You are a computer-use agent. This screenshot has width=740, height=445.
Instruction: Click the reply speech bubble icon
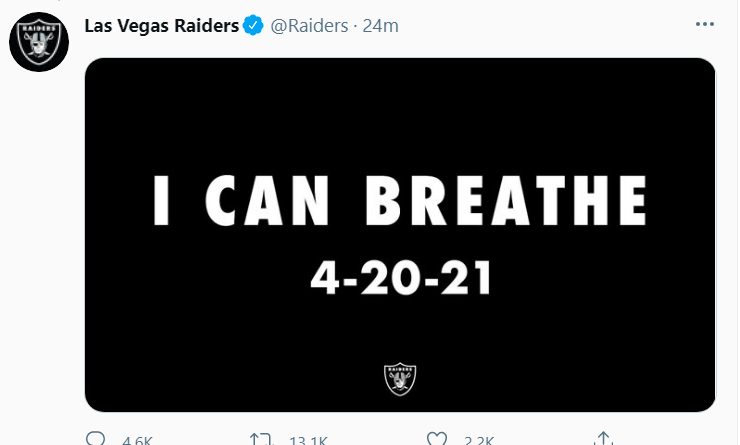click(96, 438)
